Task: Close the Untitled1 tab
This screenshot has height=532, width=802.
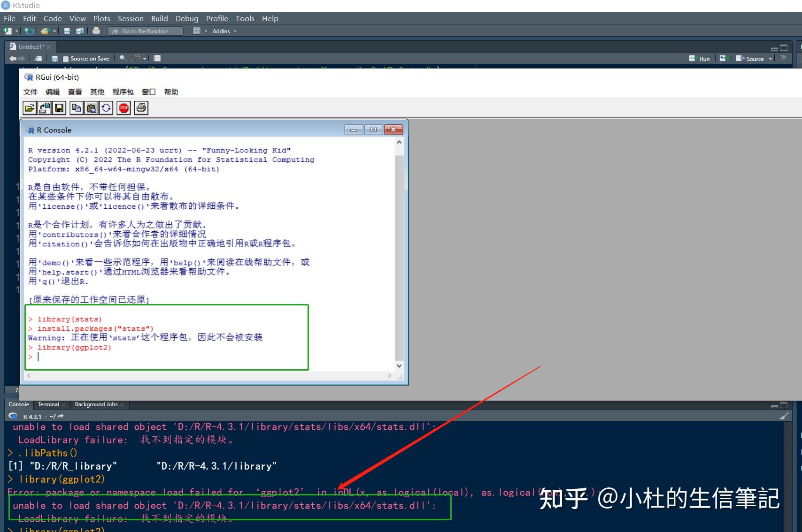Action: [49, 47]
